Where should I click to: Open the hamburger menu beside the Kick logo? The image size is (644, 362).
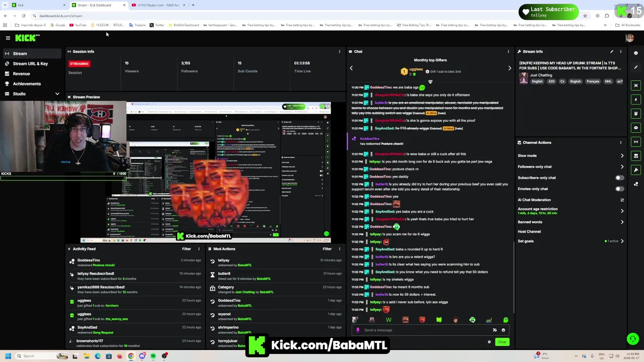pyautogui.click(x=8, y=38)
